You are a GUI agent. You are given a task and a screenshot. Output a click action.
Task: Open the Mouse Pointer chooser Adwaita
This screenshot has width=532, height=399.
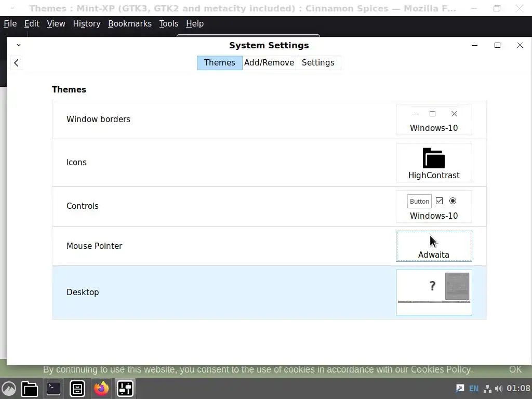[x=434, y=246]
